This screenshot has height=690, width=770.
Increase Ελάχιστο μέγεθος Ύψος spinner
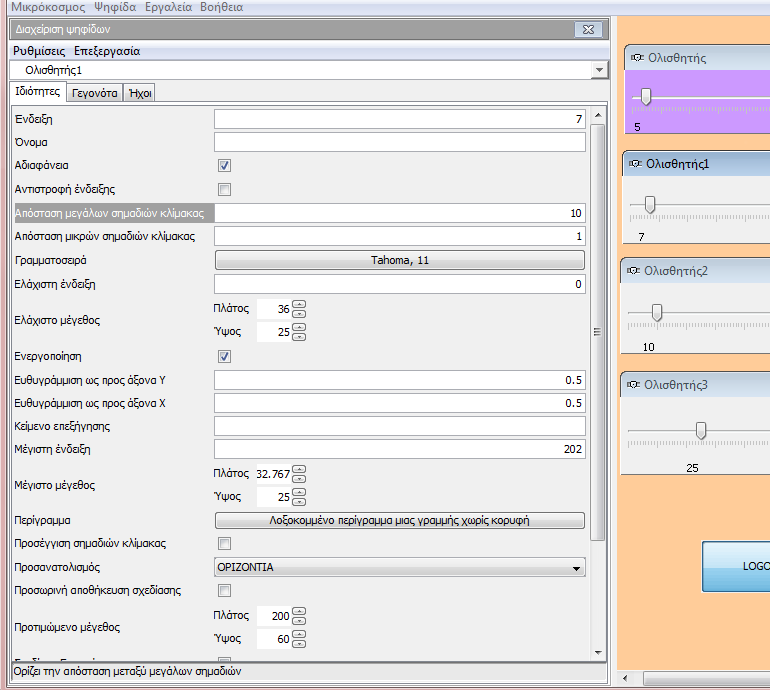(299, 328)
